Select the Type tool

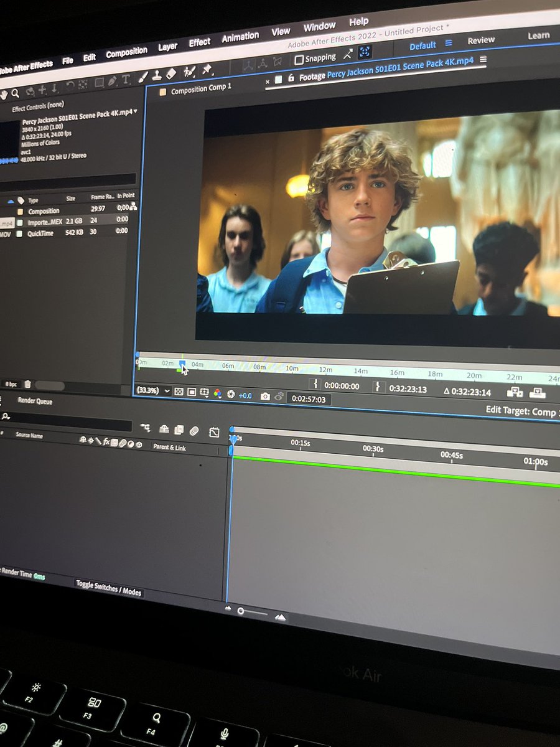tap(126, 79)
